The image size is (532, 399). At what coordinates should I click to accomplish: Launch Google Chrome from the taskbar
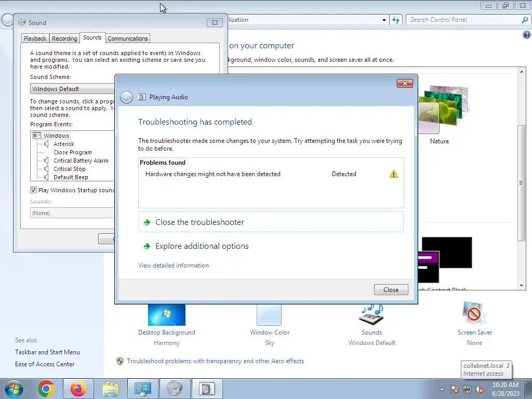click(x=46, y=389)
